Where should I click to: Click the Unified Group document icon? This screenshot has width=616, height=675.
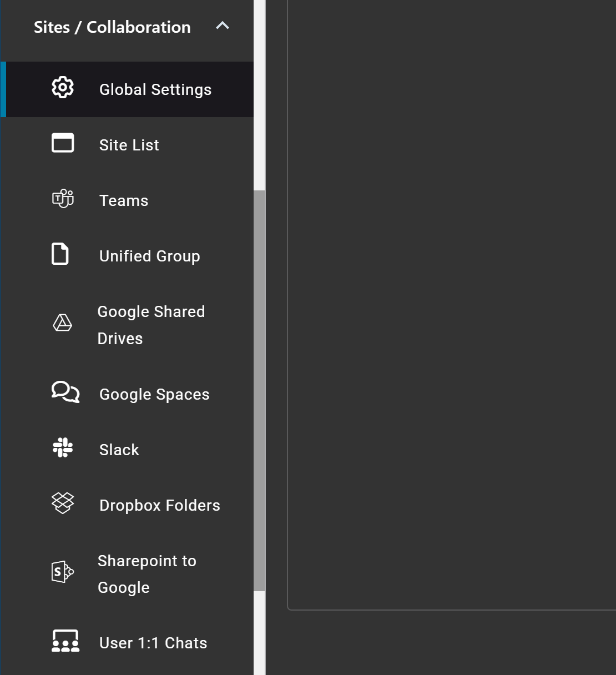[60, 254]
